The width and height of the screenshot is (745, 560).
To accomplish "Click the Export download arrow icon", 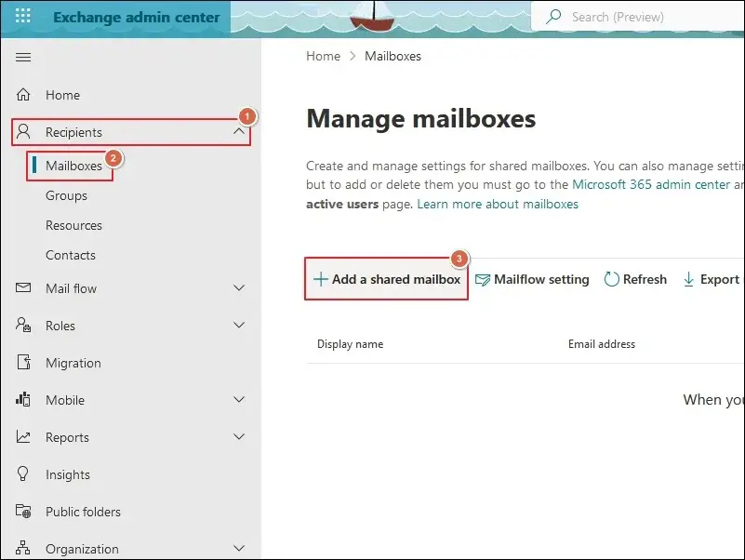I will click(688, 279).
